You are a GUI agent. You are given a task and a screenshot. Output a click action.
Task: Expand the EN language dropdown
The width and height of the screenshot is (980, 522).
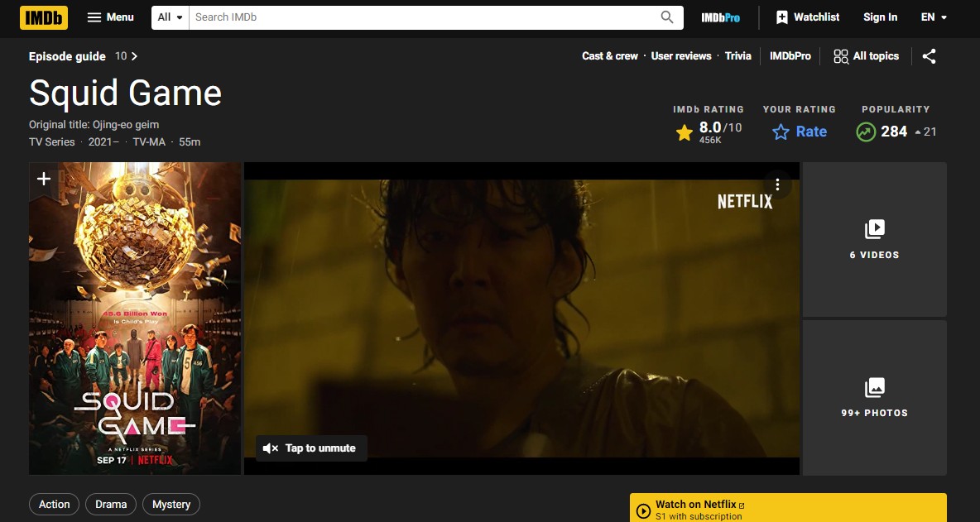click(x=934, y=17)
